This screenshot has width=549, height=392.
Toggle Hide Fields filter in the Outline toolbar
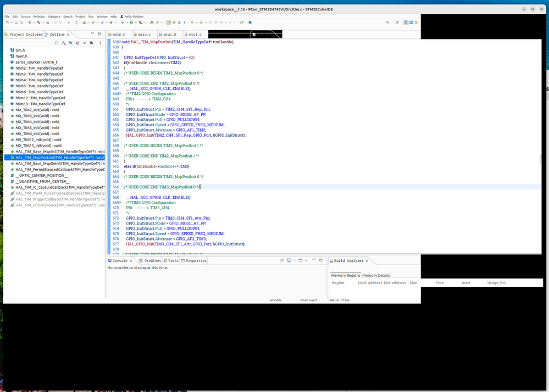pyautogui.click(x=71, y=43)
